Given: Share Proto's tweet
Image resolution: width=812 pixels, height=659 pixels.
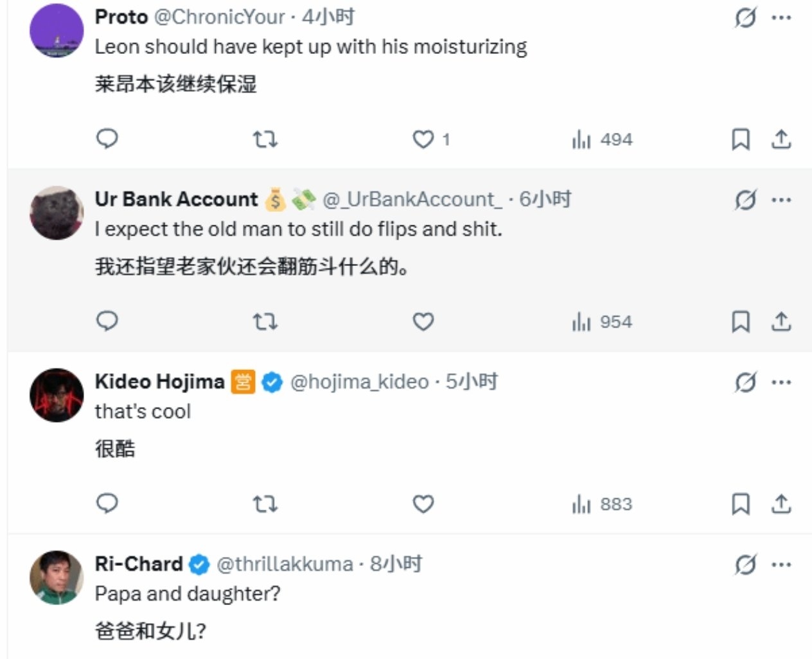Looking at the screenshot, I should (781, 139).
